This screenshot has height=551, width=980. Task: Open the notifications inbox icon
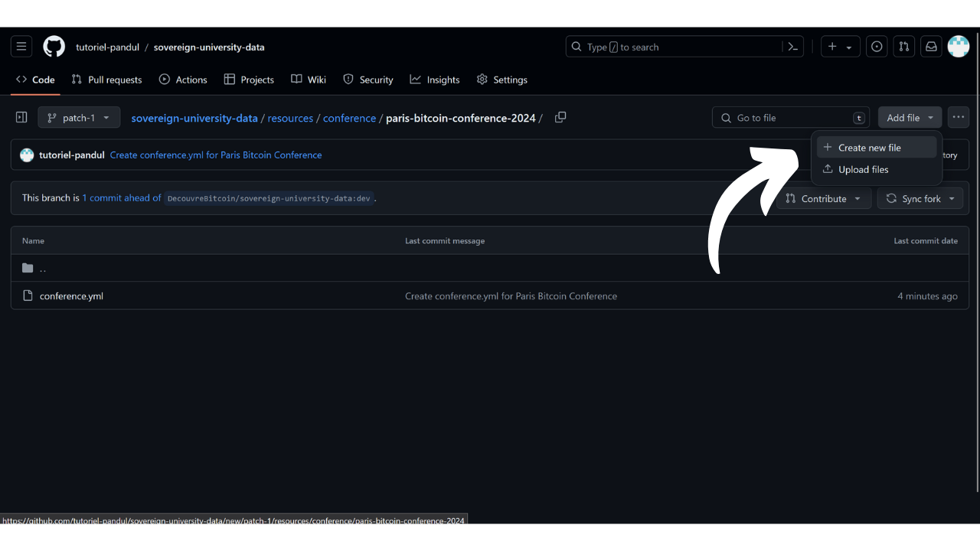[931, 47]
